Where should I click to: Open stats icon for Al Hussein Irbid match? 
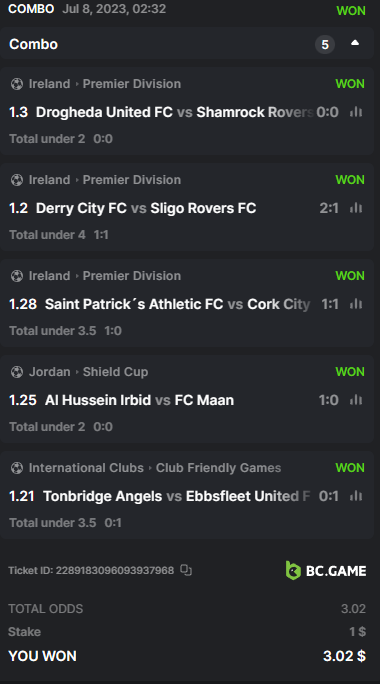pos(356,400)
